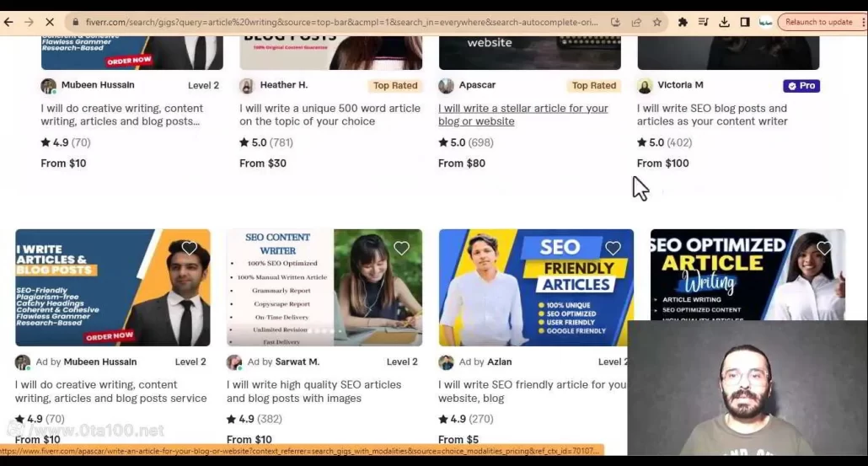Favorite the SEO Content Writer gig heart
This screenshot has height=466, width=868.
pos(401,248)
